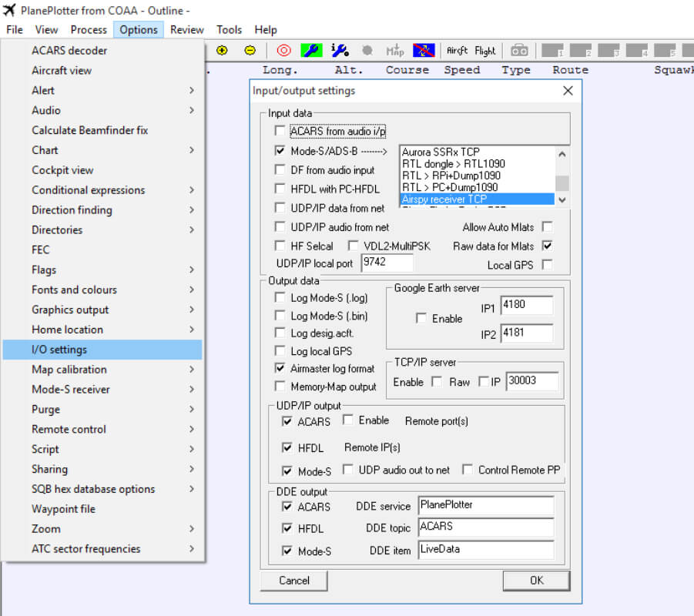Uncheck the Mode-S/ADS-B input checkbox
Image resolution: width=694 pixels, height=616 pixels.
(x=280, y=150)
